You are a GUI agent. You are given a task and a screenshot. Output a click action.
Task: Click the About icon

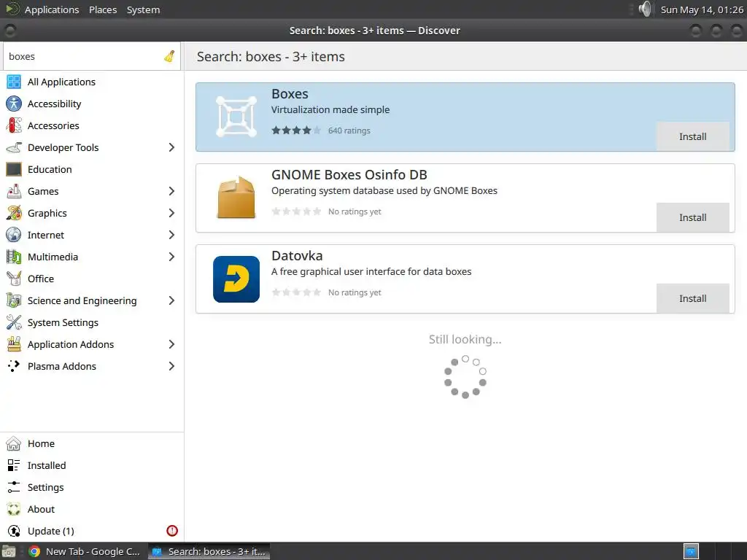[x=14, y=510]
